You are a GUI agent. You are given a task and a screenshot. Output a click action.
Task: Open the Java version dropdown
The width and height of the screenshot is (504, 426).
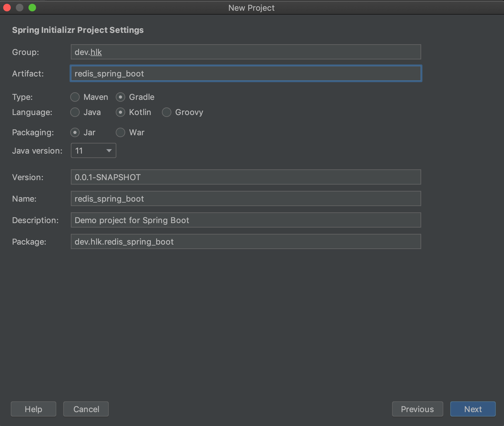click(x=94, y=151)
